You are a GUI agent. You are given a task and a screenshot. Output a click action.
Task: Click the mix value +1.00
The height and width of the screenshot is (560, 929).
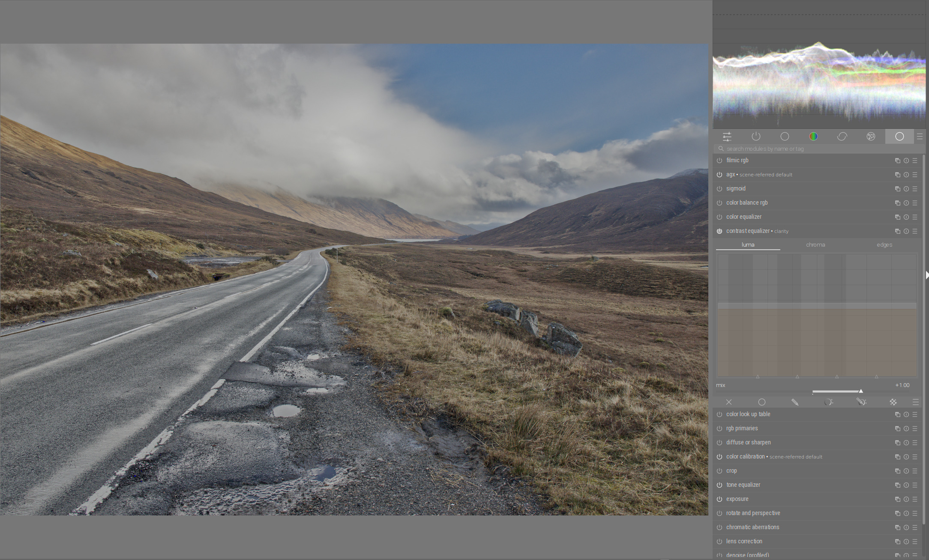pyautogui.click(x=902, y=385)
